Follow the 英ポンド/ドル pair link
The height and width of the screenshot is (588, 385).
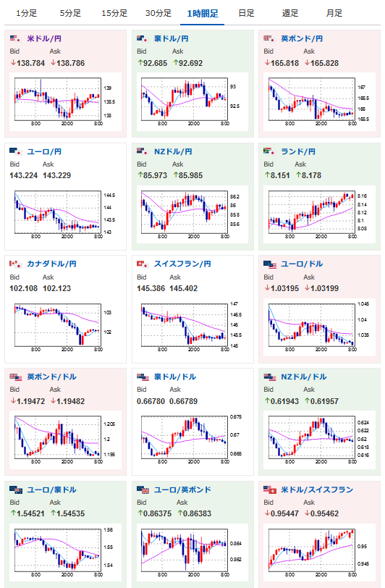pos(51,377)
